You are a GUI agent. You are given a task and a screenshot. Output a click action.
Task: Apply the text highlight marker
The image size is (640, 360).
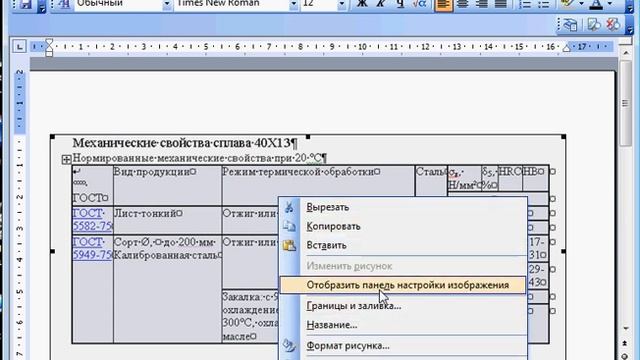click(x=567, y=4)
